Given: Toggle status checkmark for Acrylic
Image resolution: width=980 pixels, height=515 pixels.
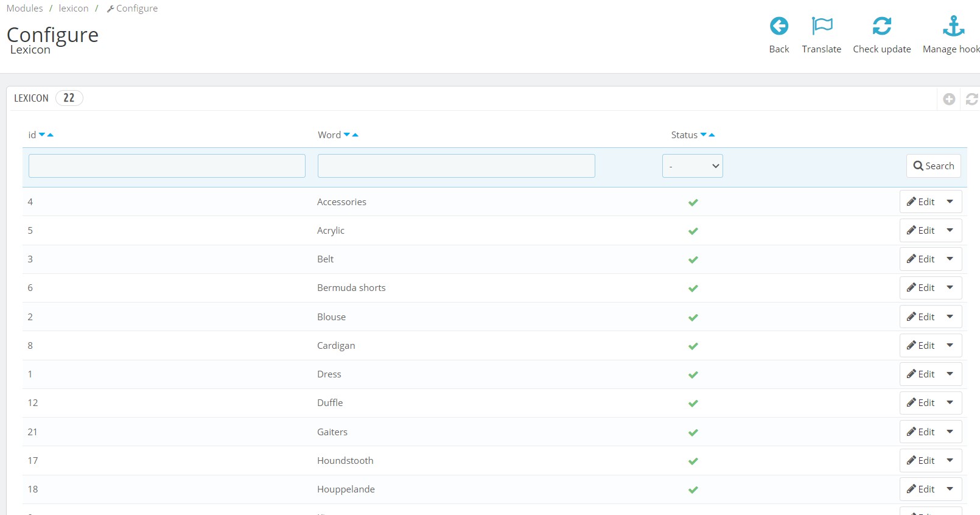Looking at the screenshot, I should click(x=693, y=231).
